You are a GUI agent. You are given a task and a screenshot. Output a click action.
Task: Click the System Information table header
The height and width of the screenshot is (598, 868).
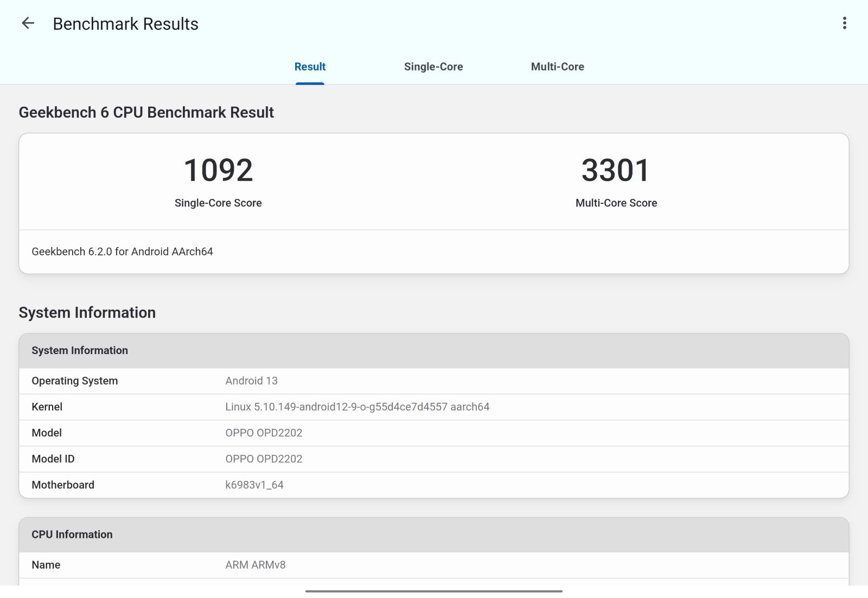click(434, 351)
